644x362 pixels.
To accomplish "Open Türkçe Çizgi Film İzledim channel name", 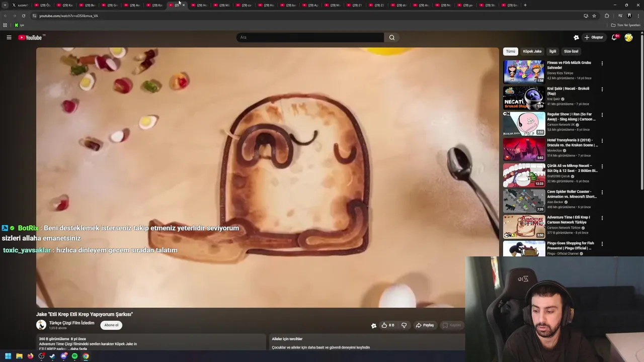I will [x=71, y=323].
